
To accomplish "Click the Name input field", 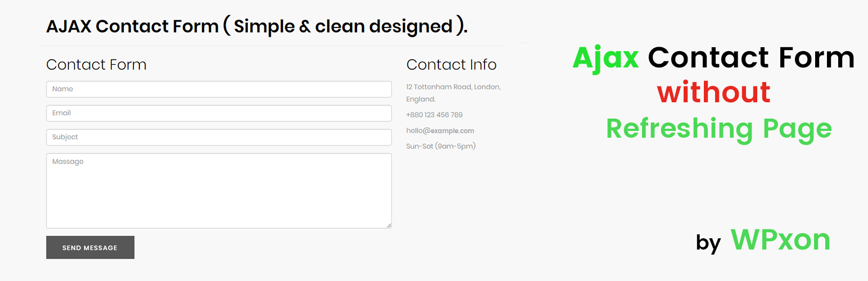I will [x=219, y=89].
